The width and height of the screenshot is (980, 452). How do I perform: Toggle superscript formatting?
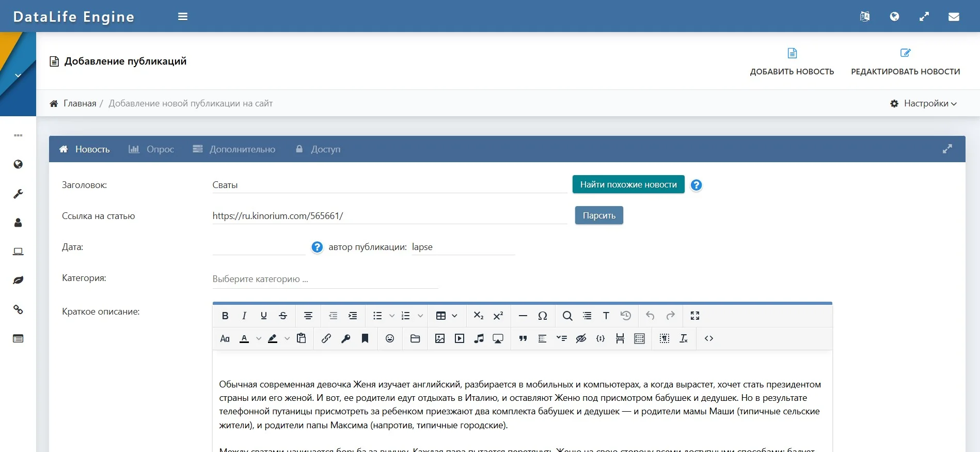coord(498,316)
